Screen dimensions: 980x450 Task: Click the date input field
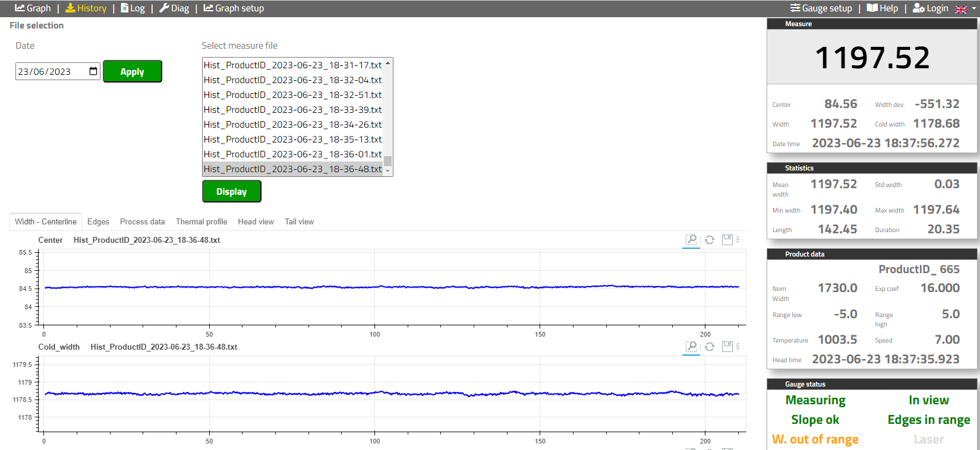[51, 71]
